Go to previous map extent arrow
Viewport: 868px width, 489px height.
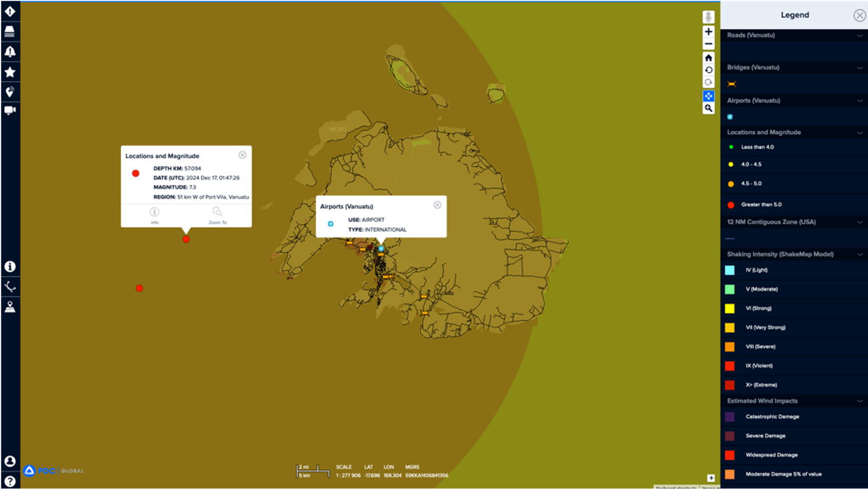tap(708, 71)
